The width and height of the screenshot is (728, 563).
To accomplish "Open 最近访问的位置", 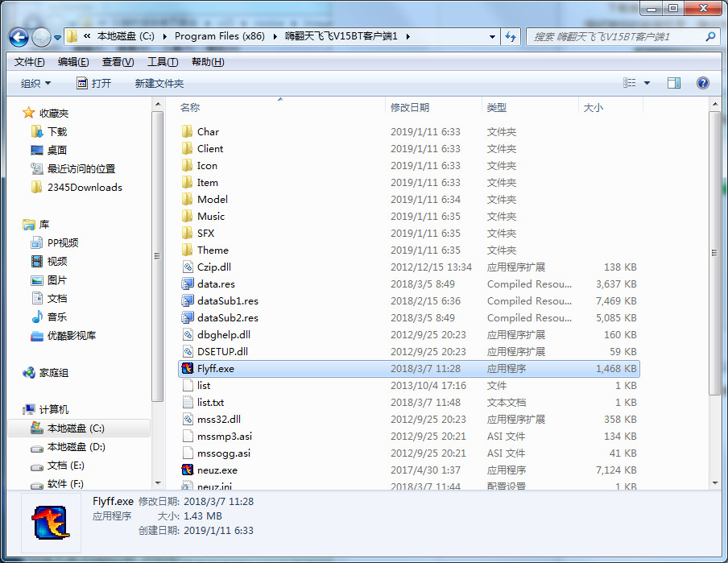I will [81, 168].
